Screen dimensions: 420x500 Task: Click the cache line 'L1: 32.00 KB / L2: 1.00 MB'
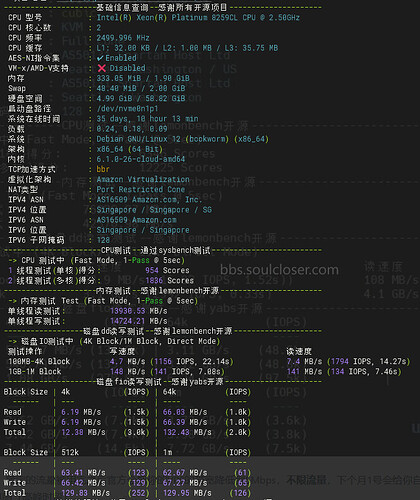pos(154,48)
